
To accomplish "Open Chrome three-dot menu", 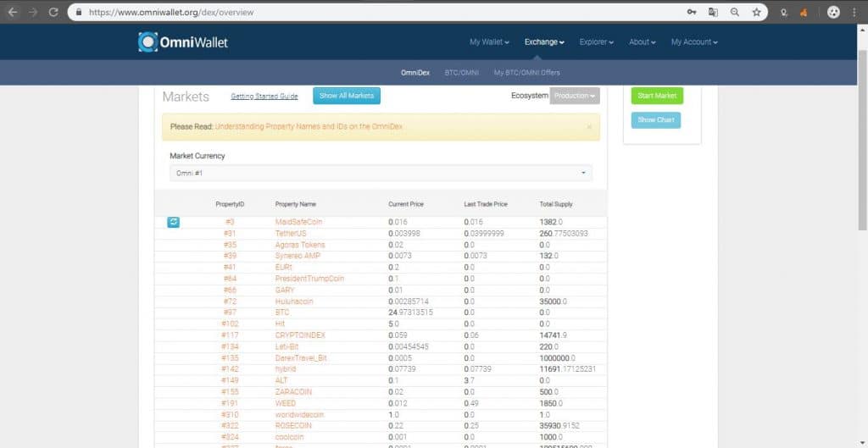I will (854, 12).
